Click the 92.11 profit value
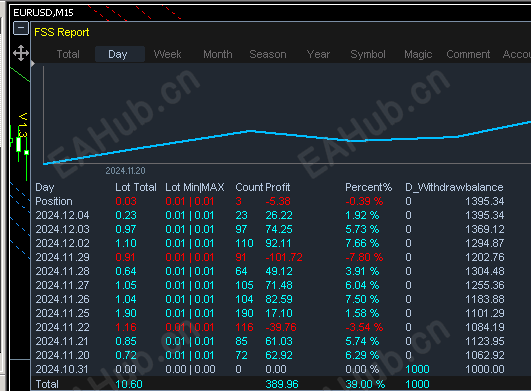The height and width of the screenshot is (391, 531). pos(278,243)
